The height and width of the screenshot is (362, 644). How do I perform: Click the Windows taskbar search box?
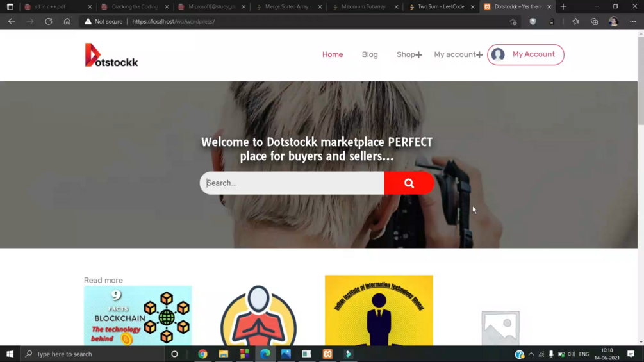click(93, 354)
